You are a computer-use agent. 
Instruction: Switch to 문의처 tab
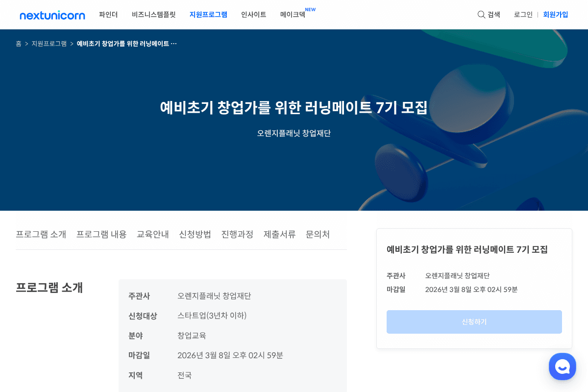pos(318,234)
